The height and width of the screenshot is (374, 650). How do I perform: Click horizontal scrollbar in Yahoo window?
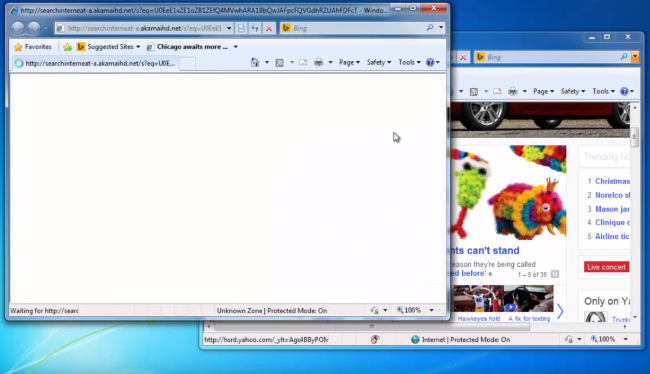click(371, 327)
